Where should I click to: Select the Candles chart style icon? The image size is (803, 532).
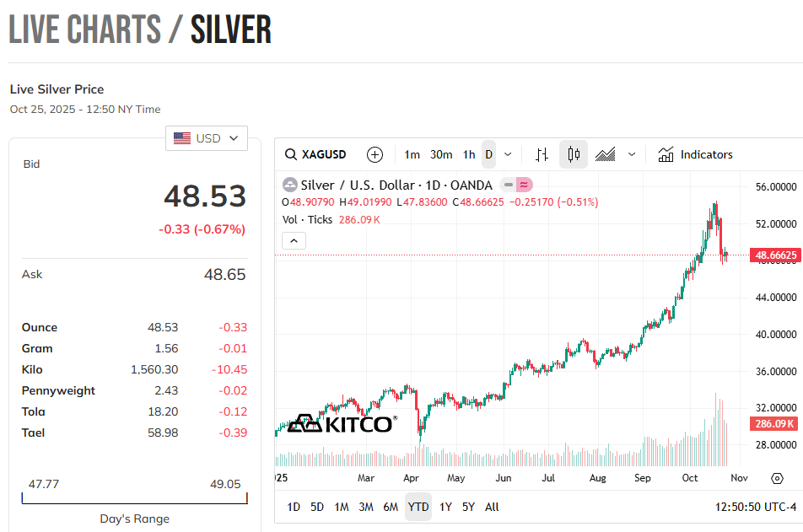coord(574,155)
